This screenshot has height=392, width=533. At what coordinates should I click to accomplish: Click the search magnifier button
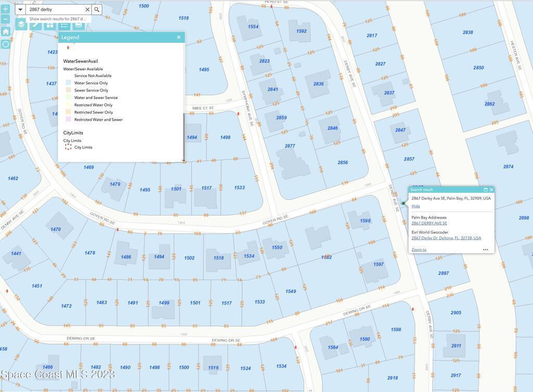[x=97, y=9]
